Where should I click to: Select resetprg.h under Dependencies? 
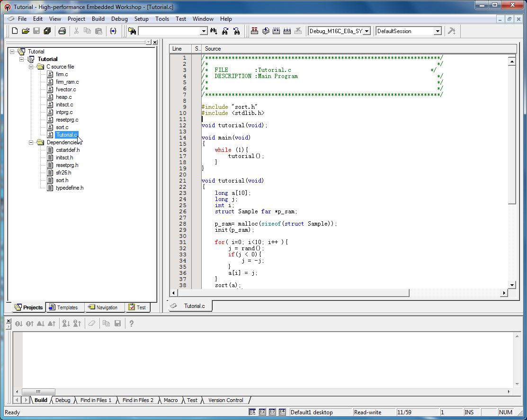click(67, 165)
